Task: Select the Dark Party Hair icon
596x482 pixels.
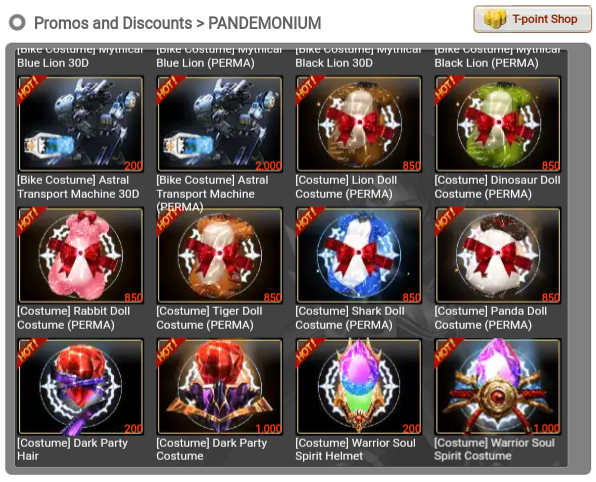Action: (x=80, y=387)
